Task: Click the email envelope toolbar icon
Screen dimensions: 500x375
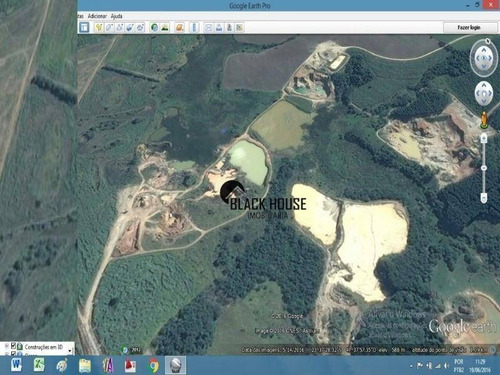Action: tap(209, 27)
